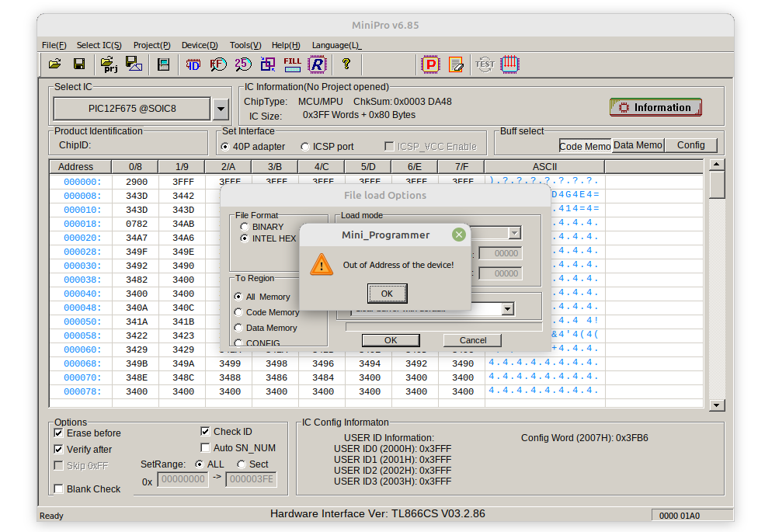Click the PIC12F675 @SOIC8 chip selector
Screen dimensions: 758x532
[132, 109]
